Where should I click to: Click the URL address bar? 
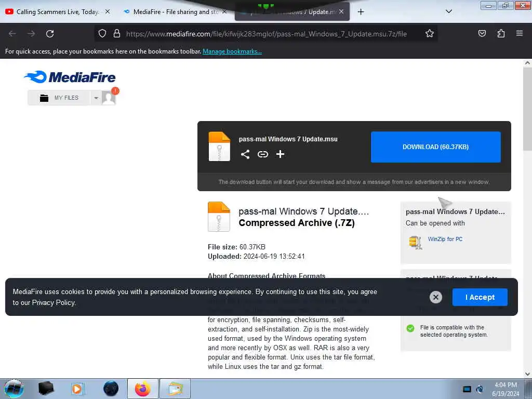click(x=267, y=34)
